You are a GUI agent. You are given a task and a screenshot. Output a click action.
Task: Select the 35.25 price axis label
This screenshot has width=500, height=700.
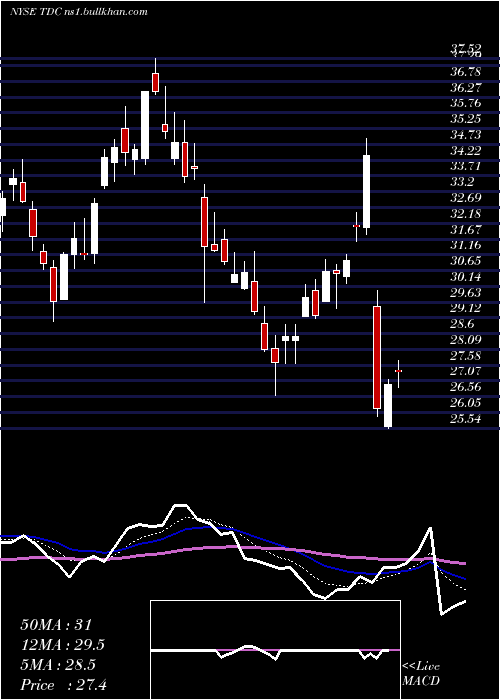coord(466,119)
